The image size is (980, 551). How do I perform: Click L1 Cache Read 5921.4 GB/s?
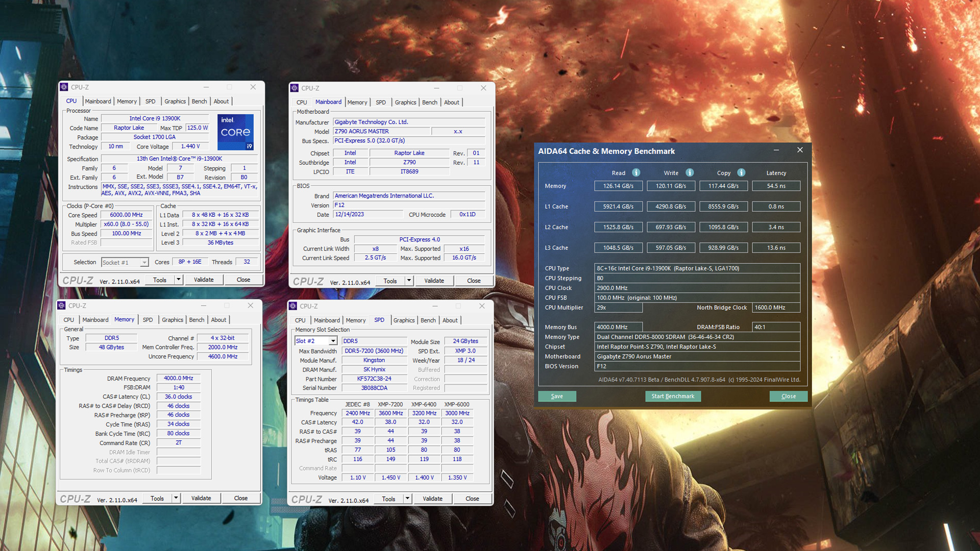pos(618,207)
